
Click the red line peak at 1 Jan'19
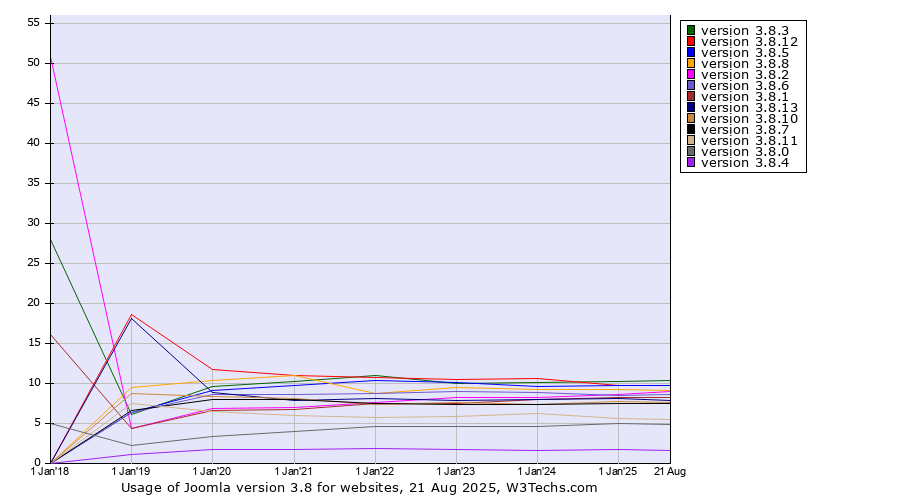(131, 315)
